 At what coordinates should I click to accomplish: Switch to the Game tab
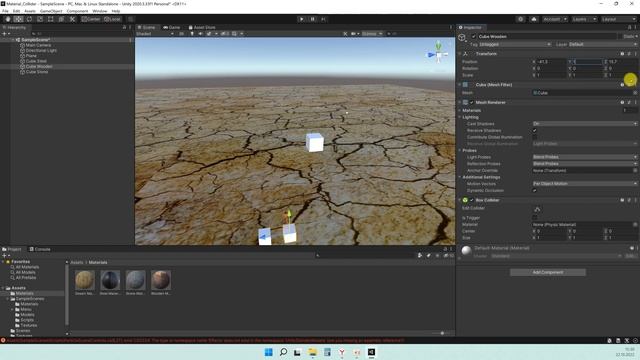tap(171, 27)
